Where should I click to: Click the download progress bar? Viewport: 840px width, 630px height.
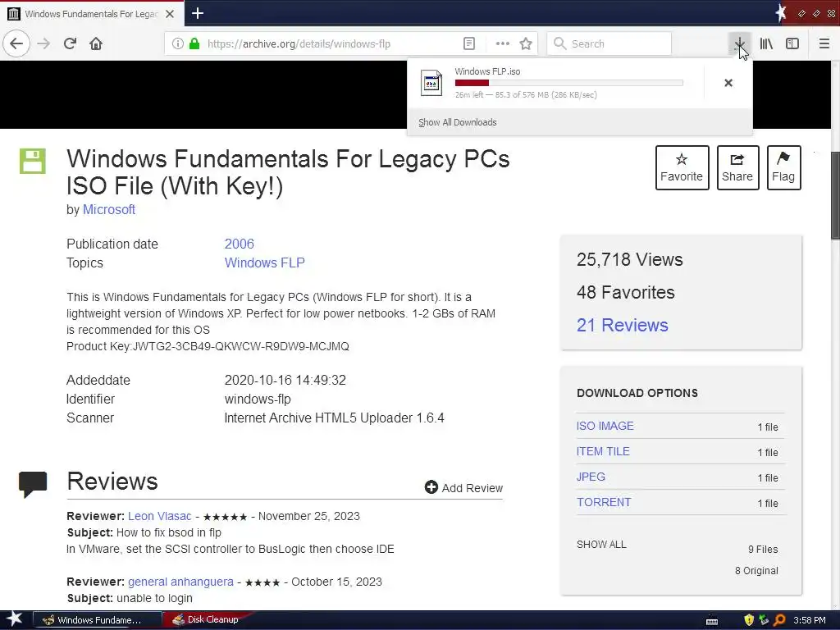tap(569, 83)
